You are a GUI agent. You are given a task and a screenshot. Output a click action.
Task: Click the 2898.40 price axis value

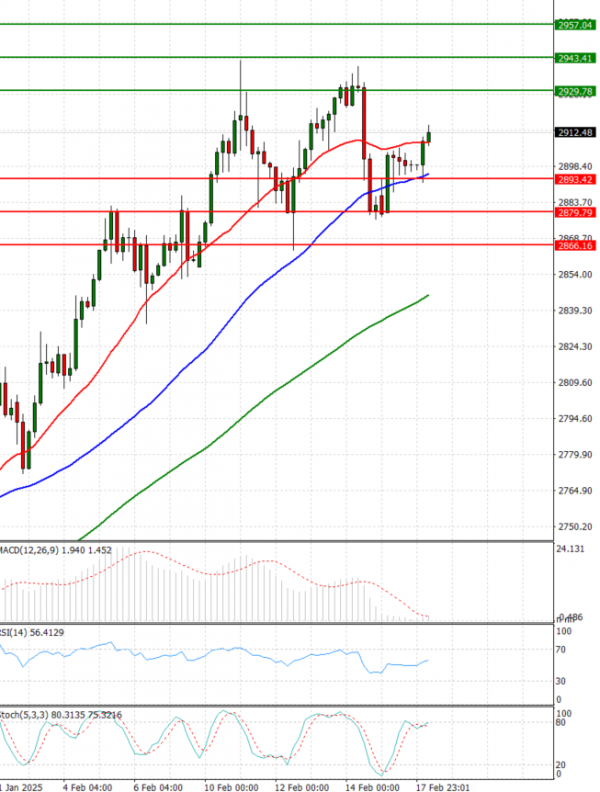click(575, 166)
